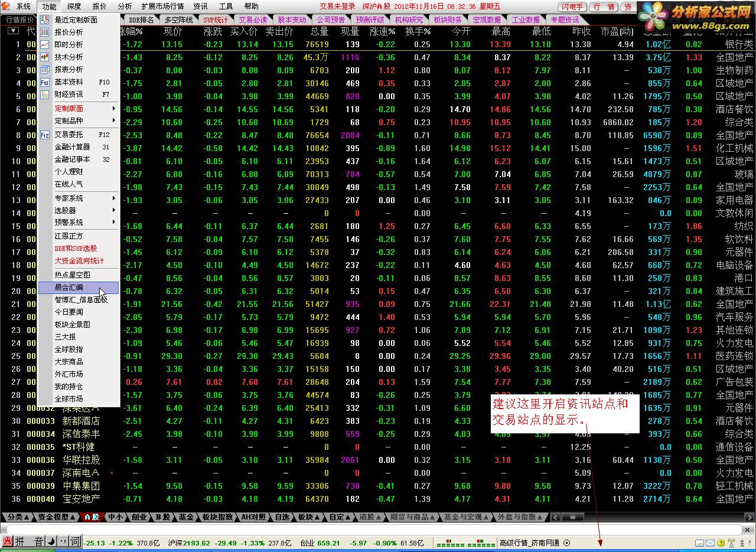The width and height of the screenshot is (756, 552).
Task: Click the F12 交易委托 icon
Action: click(45, 135)
